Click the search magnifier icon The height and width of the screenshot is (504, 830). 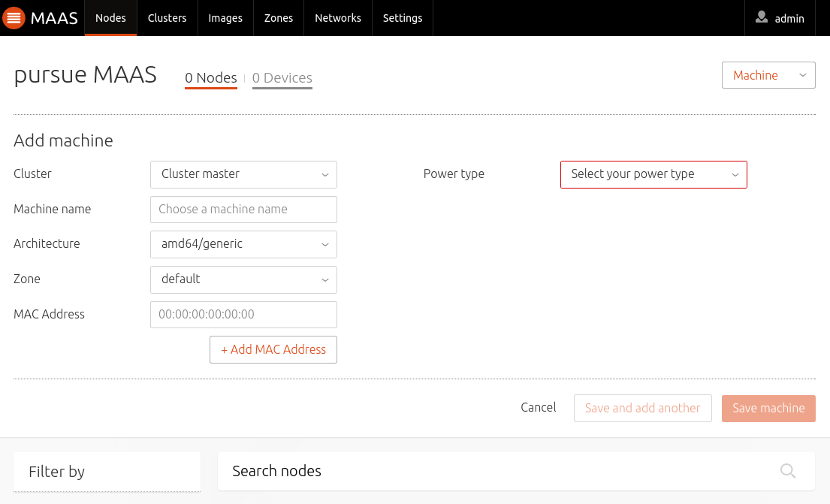point(788,471)
